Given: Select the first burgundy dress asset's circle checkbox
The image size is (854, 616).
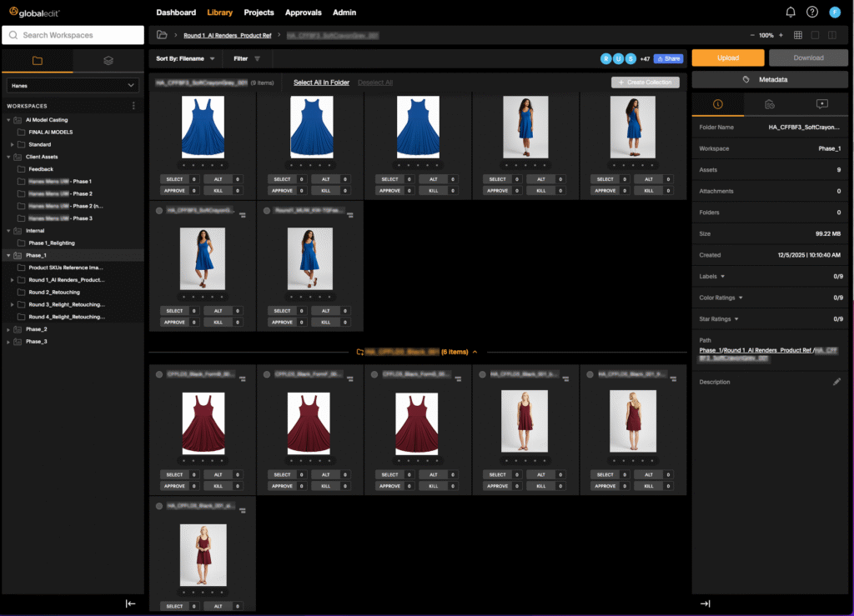Looking at the screenshot, I should click(x=159, y=375).
